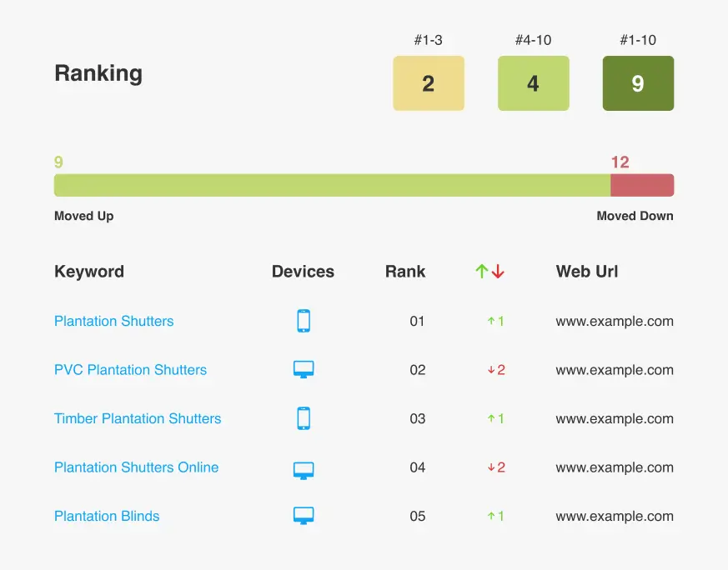Click the desktop icon for Plantation Shutters Online
The image size is (728, 570).
tap(304, 470)
